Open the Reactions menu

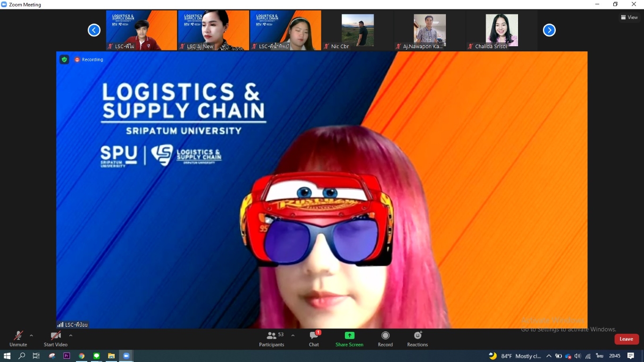pos(418,339)
